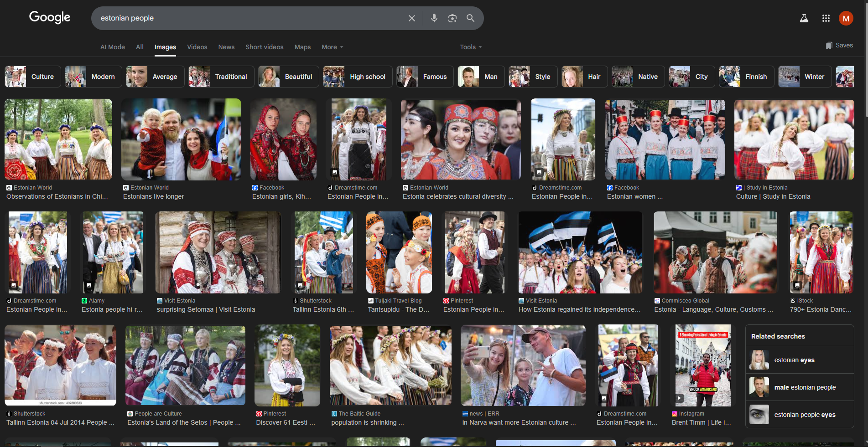Image resolution: width=868 pixels, height=447 pixels.
Task: Open the Tools filter dropdown
Action: pyautogui.click(x=470, y=47)
